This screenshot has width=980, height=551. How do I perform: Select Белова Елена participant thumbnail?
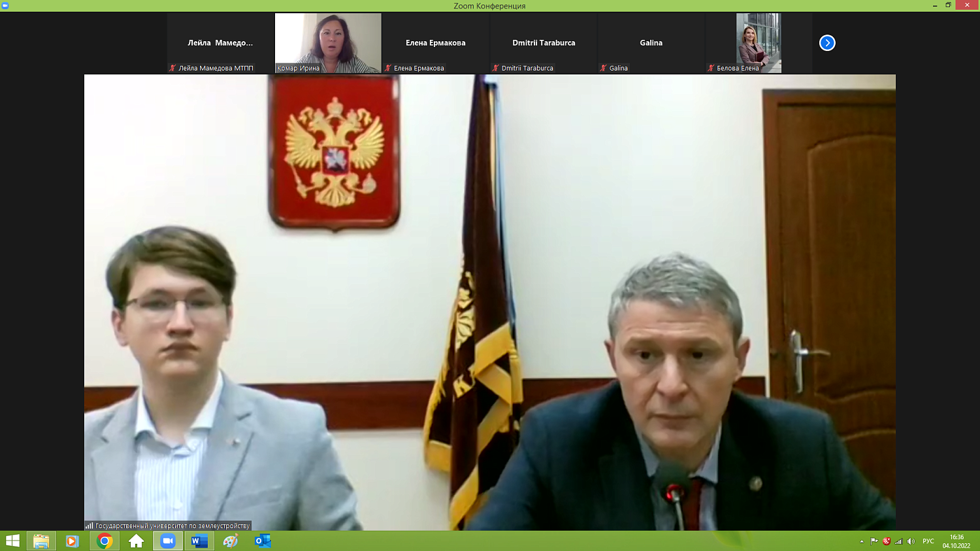[759, 43]
